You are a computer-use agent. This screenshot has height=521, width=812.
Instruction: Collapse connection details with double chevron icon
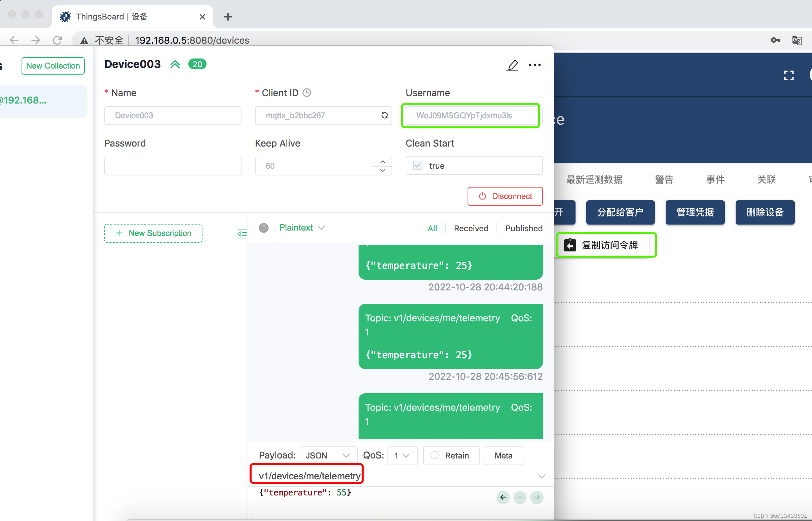175,64
